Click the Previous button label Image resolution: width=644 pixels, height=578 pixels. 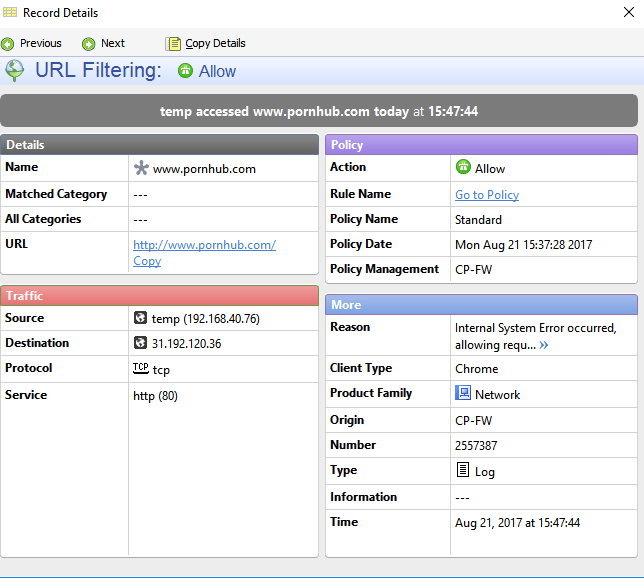point(41,43)
